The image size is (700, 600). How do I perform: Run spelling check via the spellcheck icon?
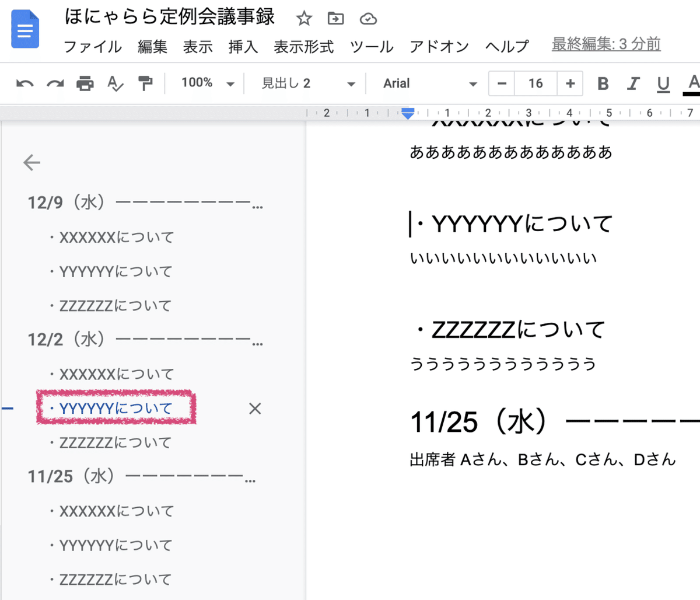(x=115, y=83)
